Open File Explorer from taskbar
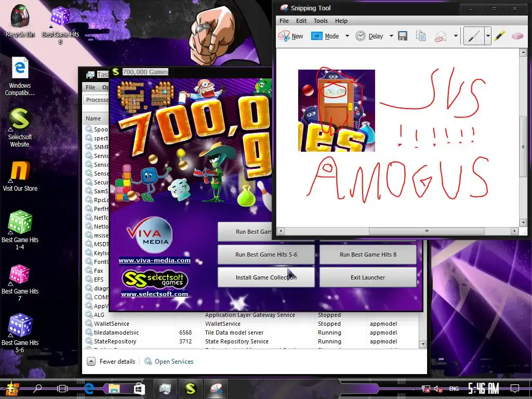Image resolution: width=532 pixels, height=399 pixels. 114,389
